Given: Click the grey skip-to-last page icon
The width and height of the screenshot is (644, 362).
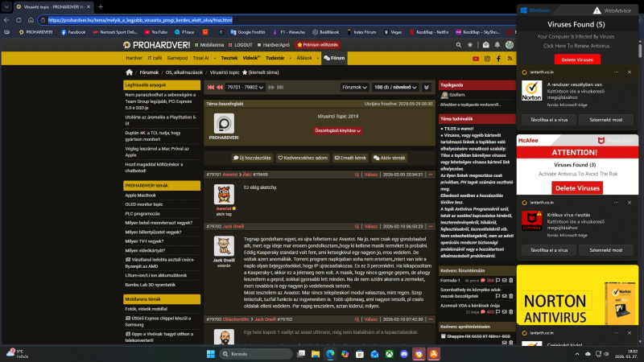Looking at the screenshot, I should (280, 87).
